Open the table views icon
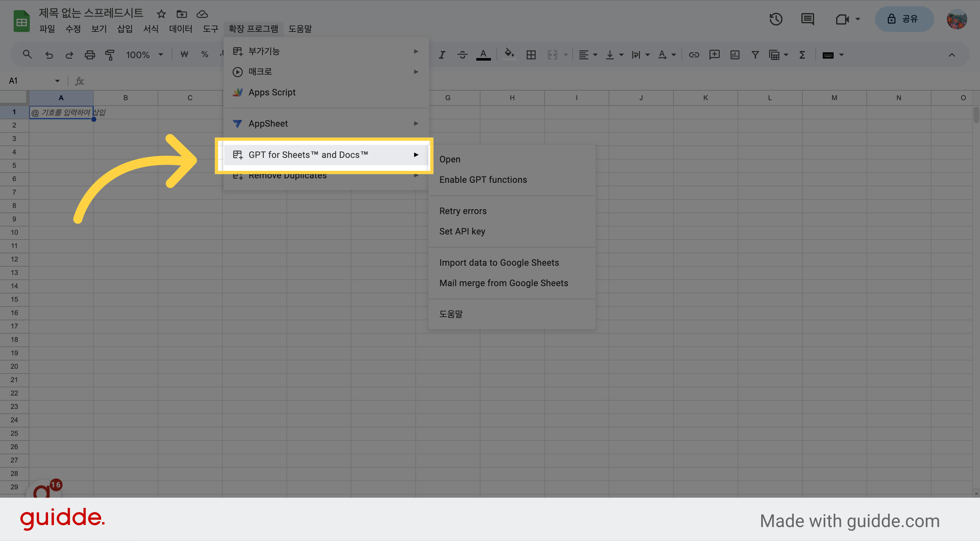The height and width of the screenshot is (541, 980). (x=774, y=55)
